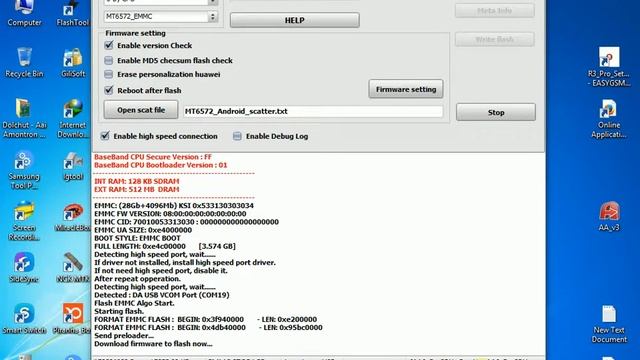The width and height of the screenshot is (640, 360).
Task: Enable Erase personalization huawei option
Action: [109, 74]
